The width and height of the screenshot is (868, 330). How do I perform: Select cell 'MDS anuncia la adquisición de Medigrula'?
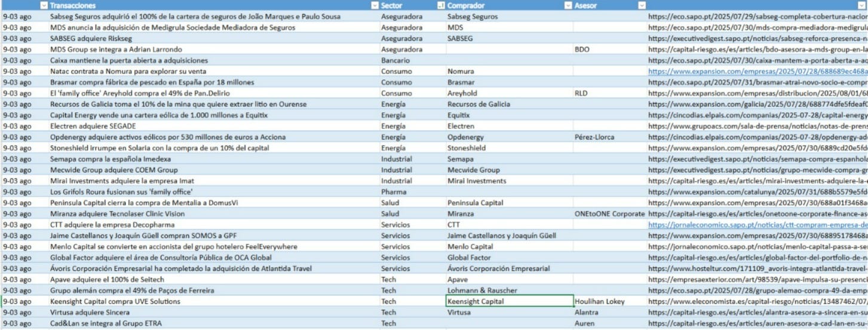214,27
